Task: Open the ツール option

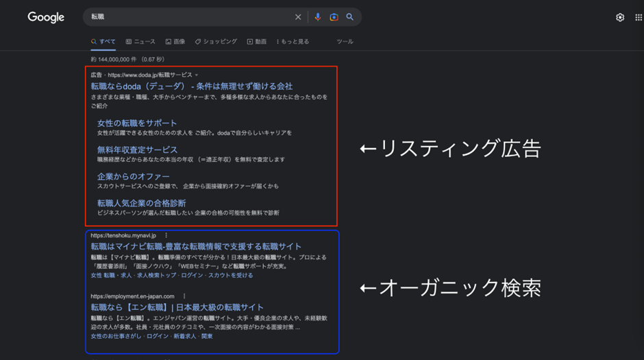Action: (345, 42)
